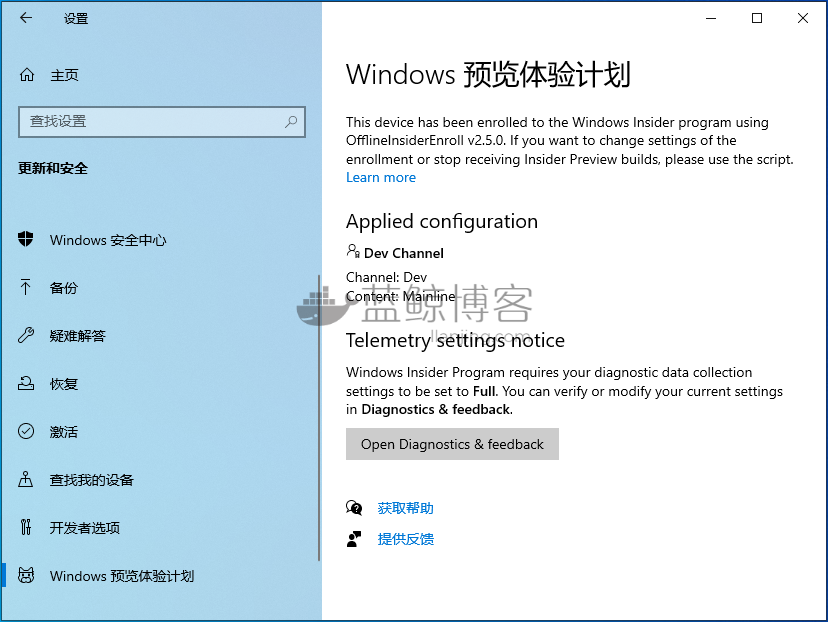Open the 疑难解答 wrench icon
Screen dimensions: 828x622
click(x=26, y=335)
